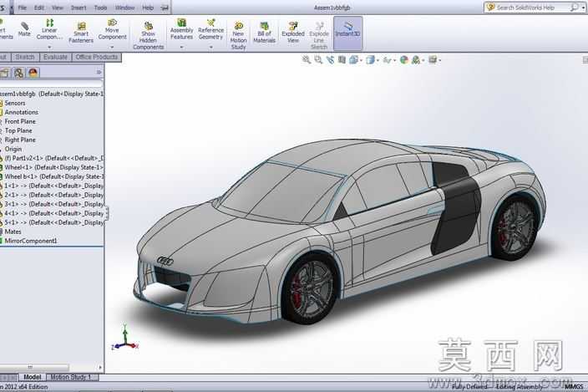Open the Assembly Features tool
Screen dimensions: 588x392
pos(181,29)
